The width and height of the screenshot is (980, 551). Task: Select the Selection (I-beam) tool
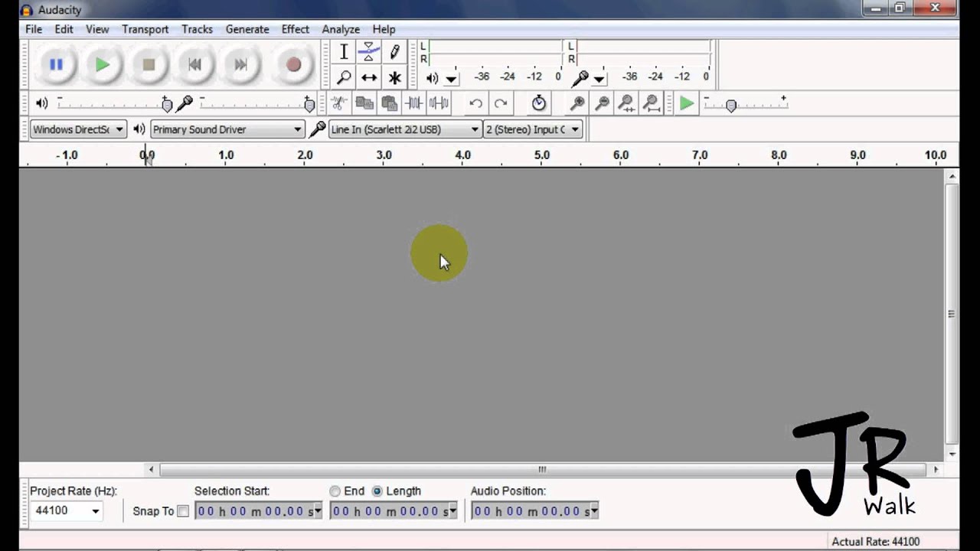[x=344, y=52]
